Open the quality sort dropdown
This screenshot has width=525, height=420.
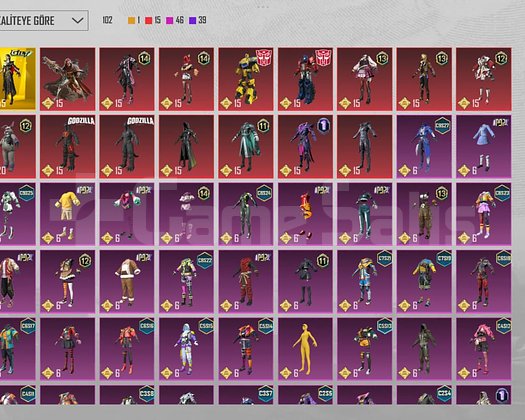[x=44, y=21]
